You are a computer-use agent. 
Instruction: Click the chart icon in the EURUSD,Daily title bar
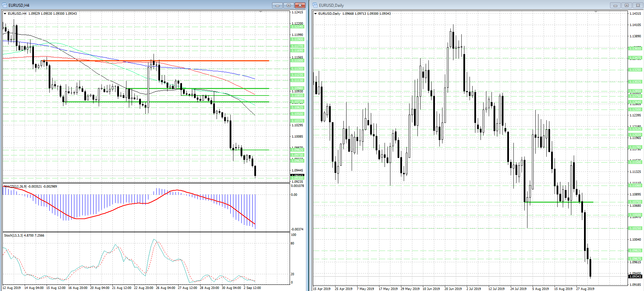(315, 5)
